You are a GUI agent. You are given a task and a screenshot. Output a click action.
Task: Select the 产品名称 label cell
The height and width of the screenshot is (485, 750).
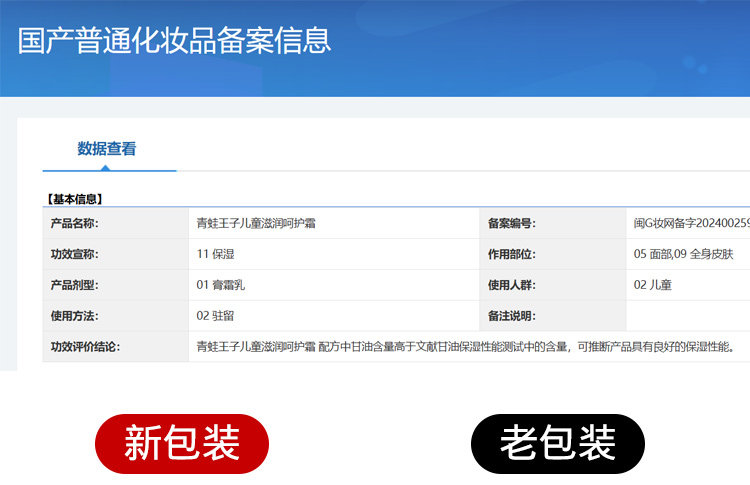(x=116, y=223)
